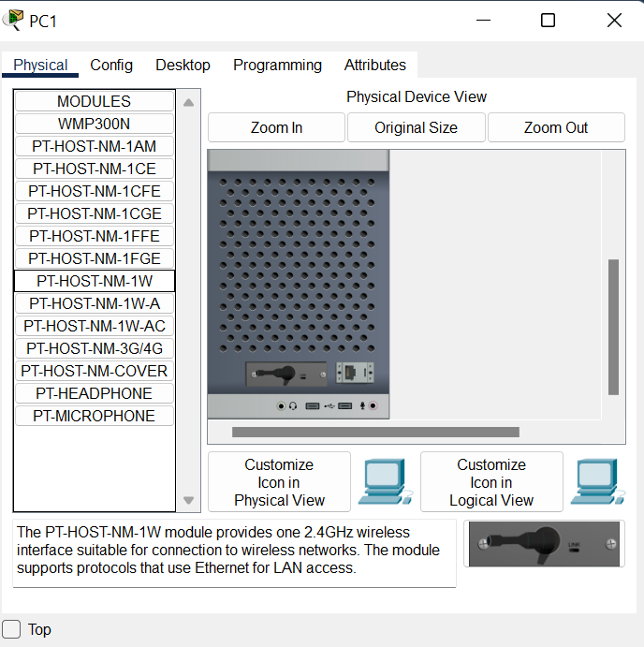This screenshot has height=647, width=644.
Task: Select the PT-HOST-NM-1AM module
Action: [94, 146]
